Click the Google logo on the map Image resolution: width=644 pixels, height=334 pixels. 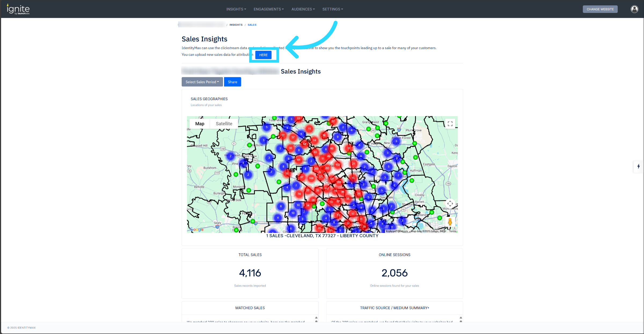(x=197, y=230)
